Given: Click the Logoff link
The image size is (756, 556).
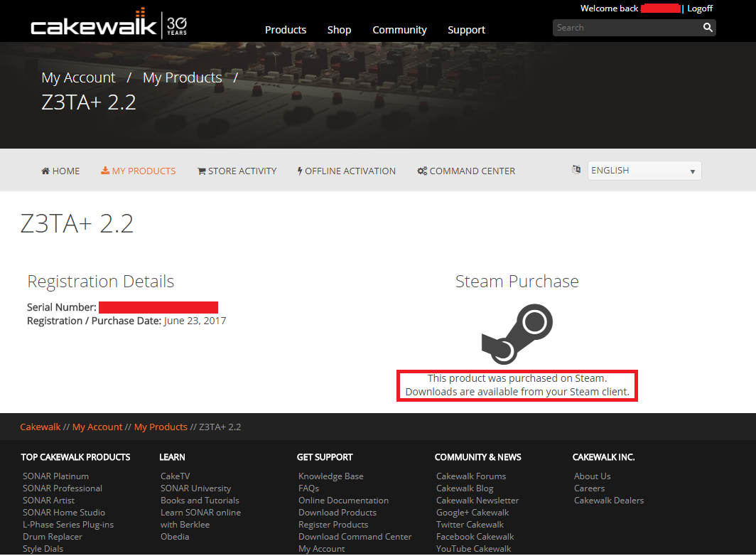Looking at the screenshot, I should (x=700, y=9).
